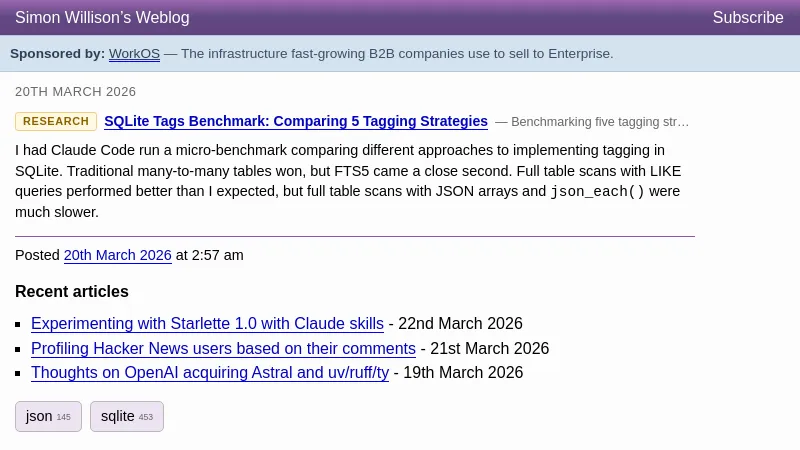Visit the WorkOS sponsor link
Viewport: 800px width, 450px height.
134,54
